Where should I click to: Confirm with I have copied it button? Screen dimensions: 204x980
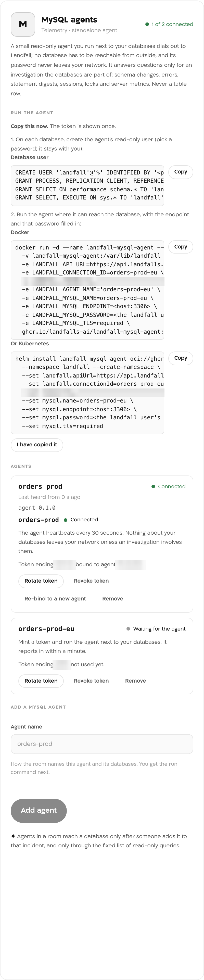(37, 445)
